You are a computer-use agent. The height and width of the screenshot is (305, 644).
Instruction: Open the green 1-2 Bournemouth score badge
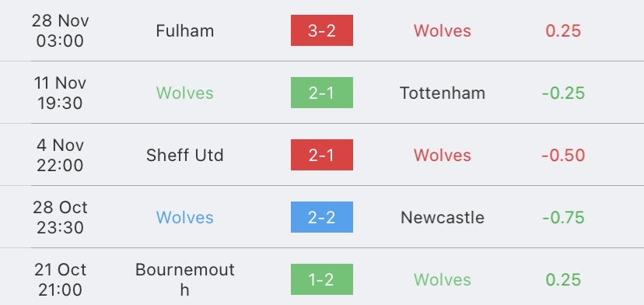tap(321, 279)
